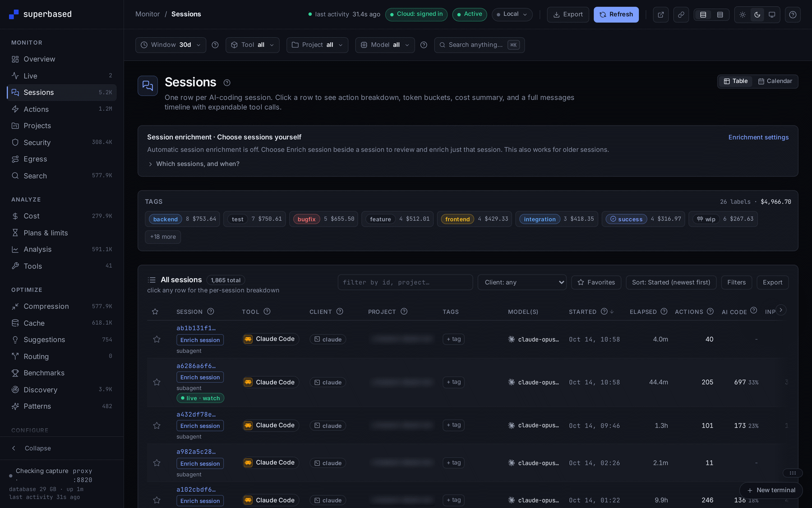Open the Project all filter dropdown
Image resolution: width=812 pixels, height=508 pixels.
[317, 45]
